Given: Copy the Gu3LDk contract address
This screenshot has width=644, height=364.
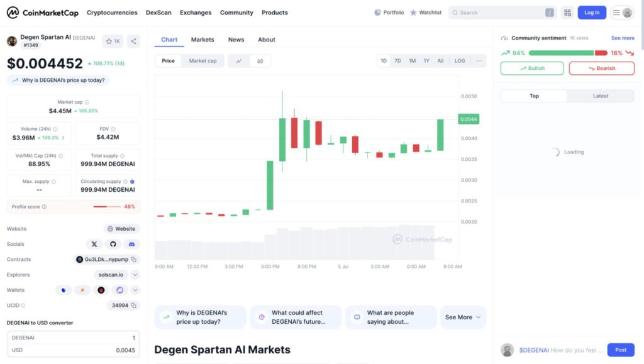Looking at the screenshot, I should (x=134, y=259).
